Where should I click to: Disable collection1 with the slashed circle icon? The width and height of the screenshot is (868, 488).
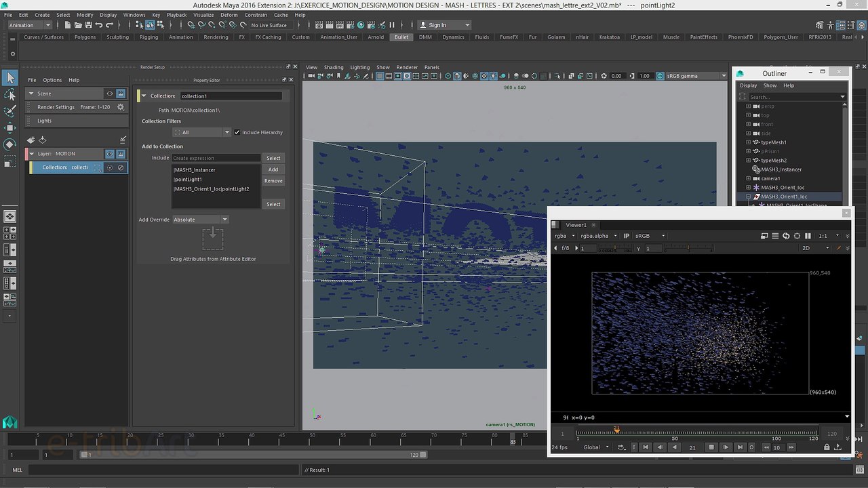[x=121, y=167]
